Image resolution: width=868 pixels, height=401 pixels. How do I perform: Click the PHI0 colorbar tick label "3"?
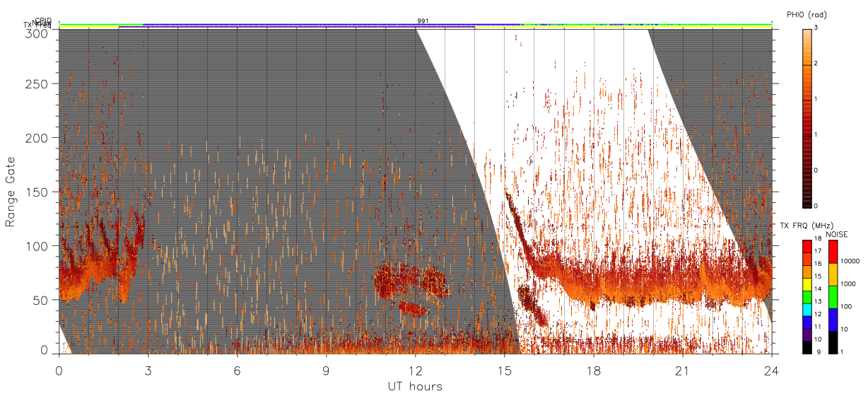click(816, 28)
